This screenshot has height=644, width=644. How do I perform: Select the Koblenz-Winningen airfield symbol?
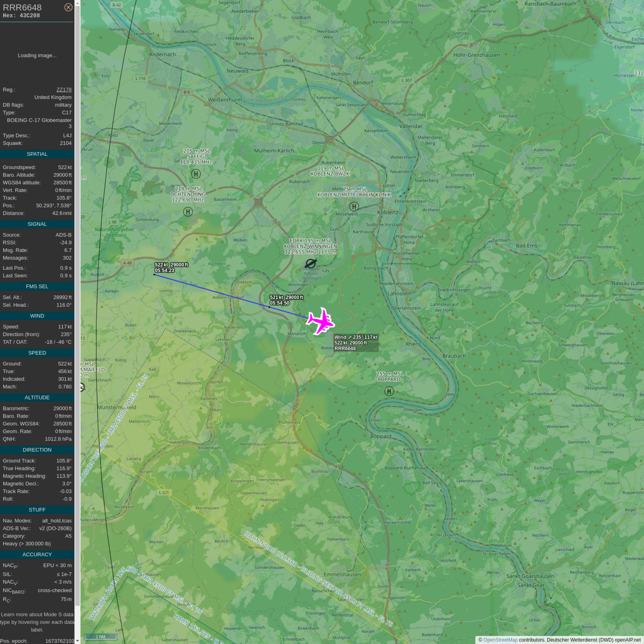tap(311, 263)
